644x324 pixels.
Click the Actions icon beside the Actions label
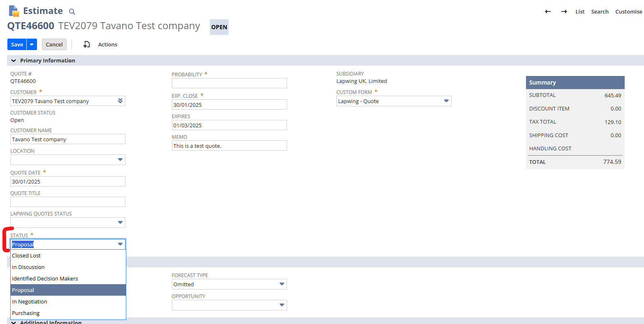point(86,44)
